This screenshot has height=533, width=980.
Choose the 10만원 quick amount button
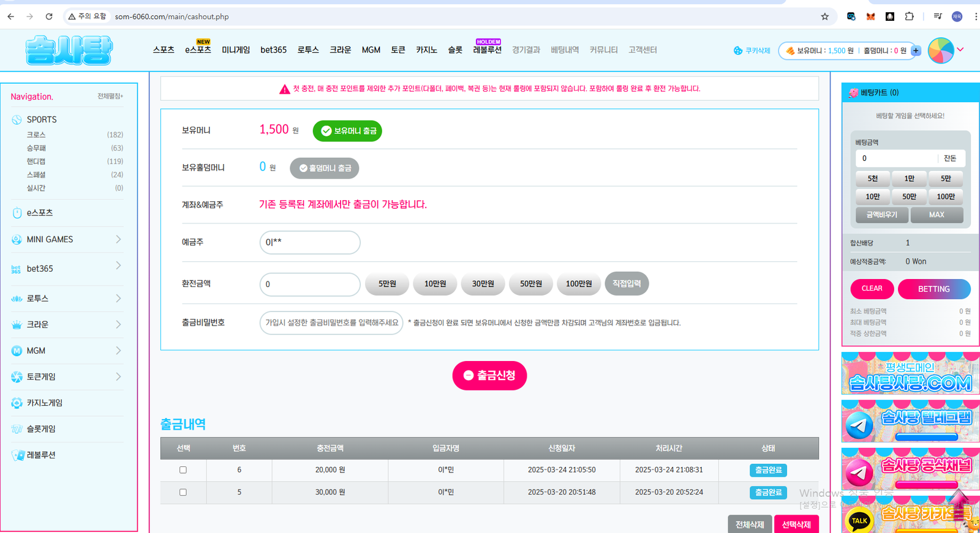click(435, 284)
